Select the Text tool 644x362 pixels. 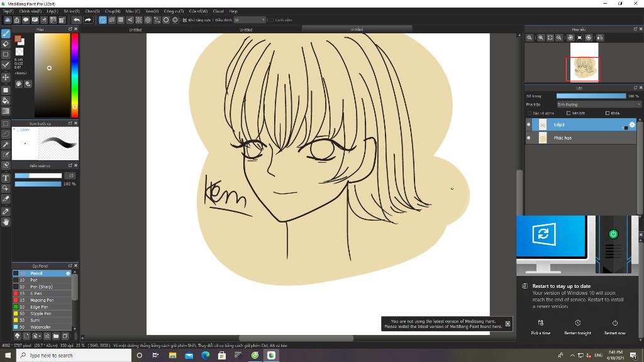(x=6, y=178)
